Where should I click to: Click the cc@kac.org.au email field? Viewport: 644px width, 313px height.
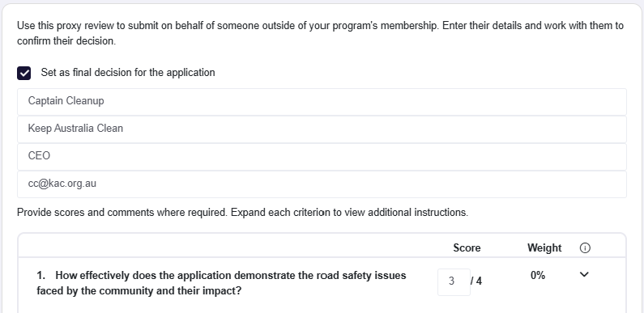322,184
